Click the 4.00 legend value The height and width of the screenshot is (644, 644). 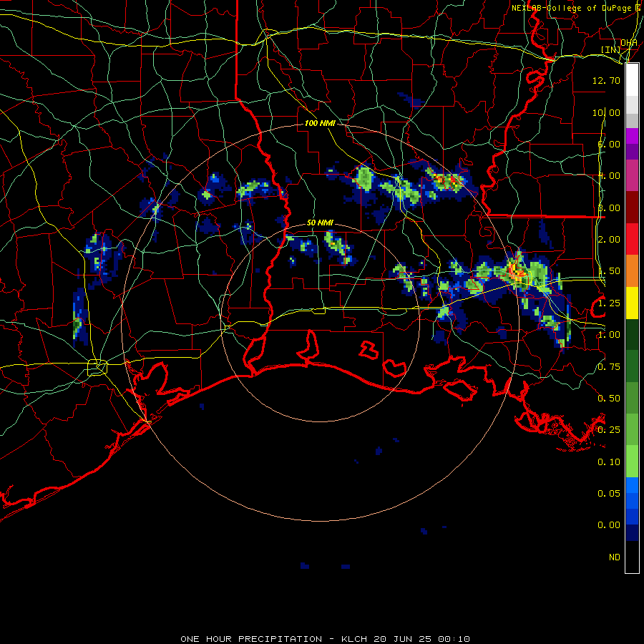(x=609, y=176)
